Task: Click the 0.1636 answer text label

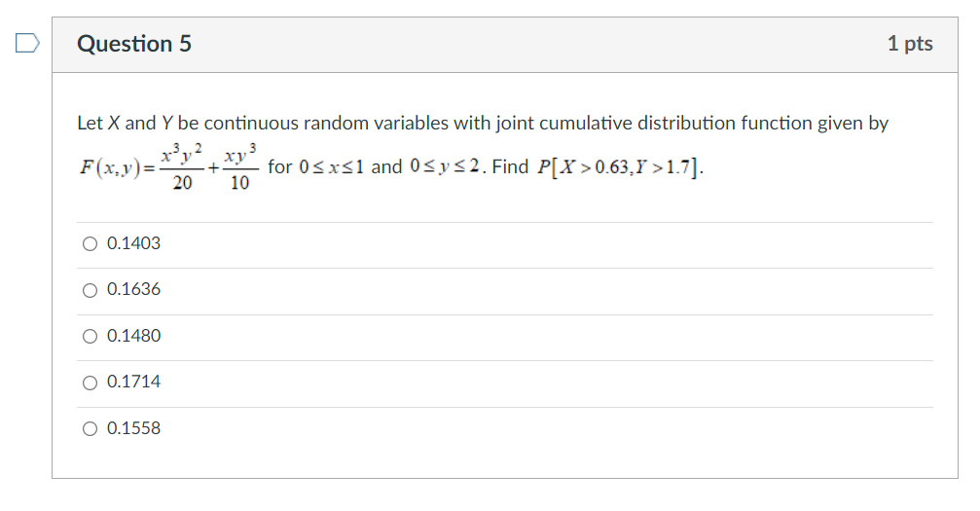Action: (133, 290)
